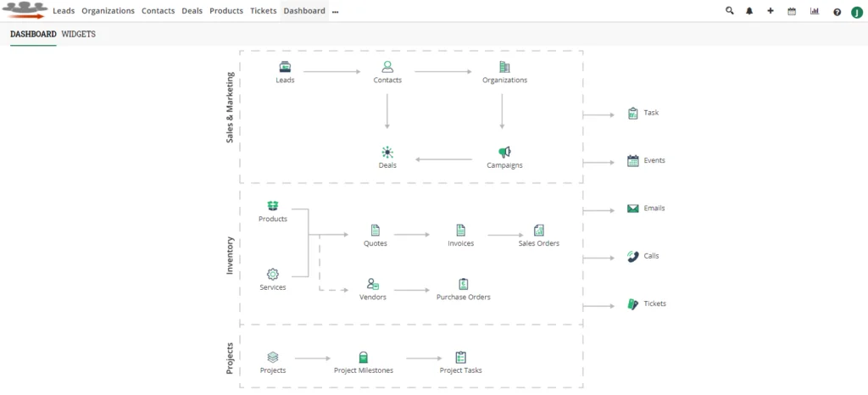Select the Dashboard tab below the navbar

(33, 34)
